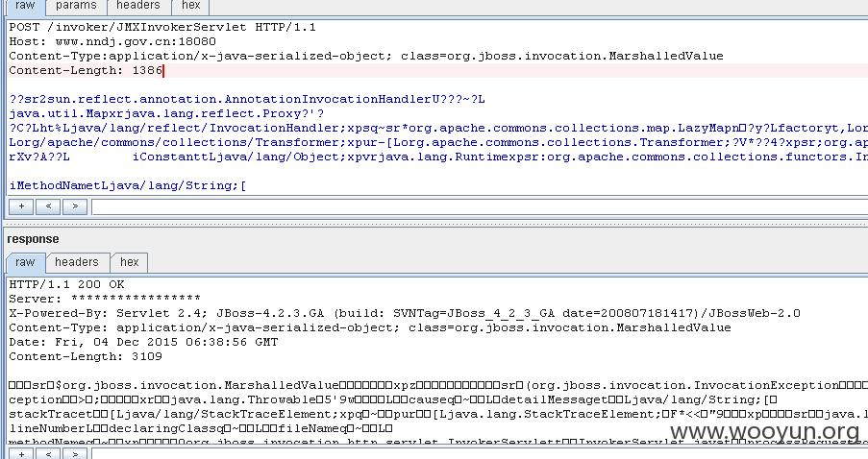Click the response search input field
Viewport: 868px width, 459px height.
coord(480,454)
